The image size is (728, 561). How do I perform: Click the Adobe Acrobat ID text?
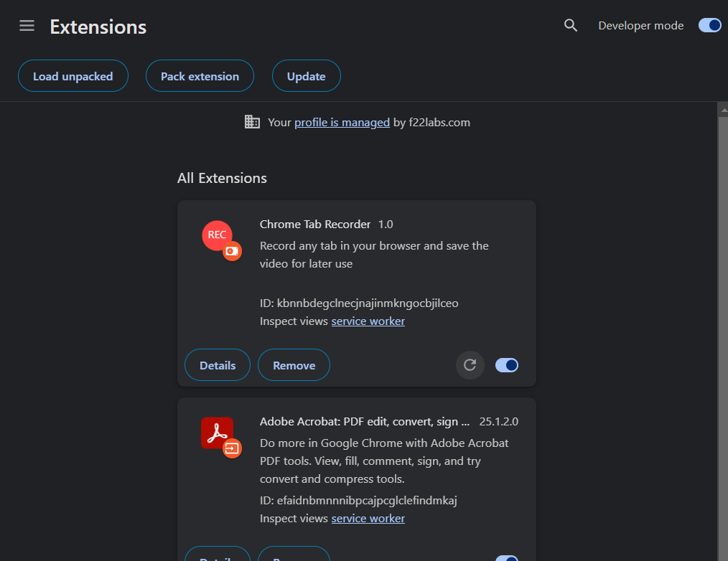pos(358,500)
